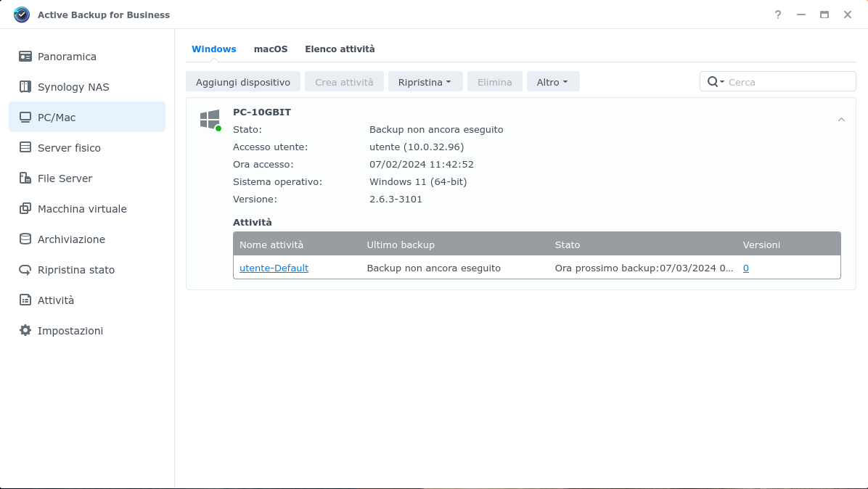Maximize the Active Backup window
868x489 pixels.
tap(824, 15)
